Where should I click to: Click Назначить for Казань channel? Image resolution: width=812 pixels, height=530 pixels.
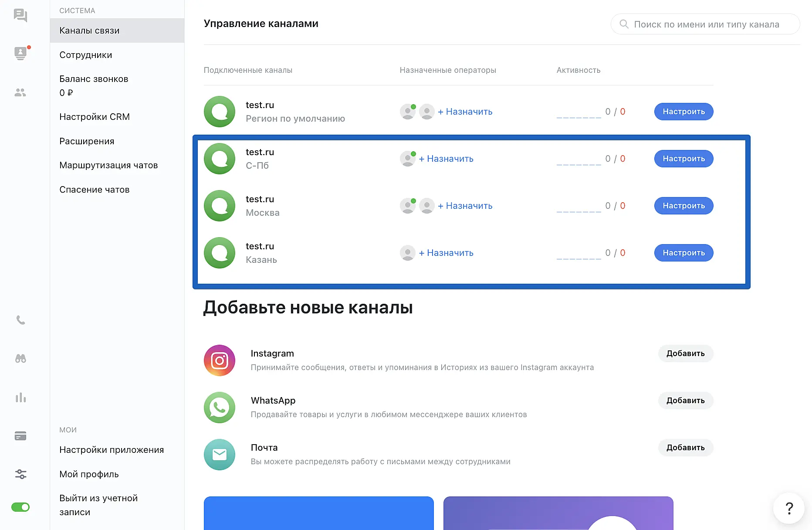446,253
